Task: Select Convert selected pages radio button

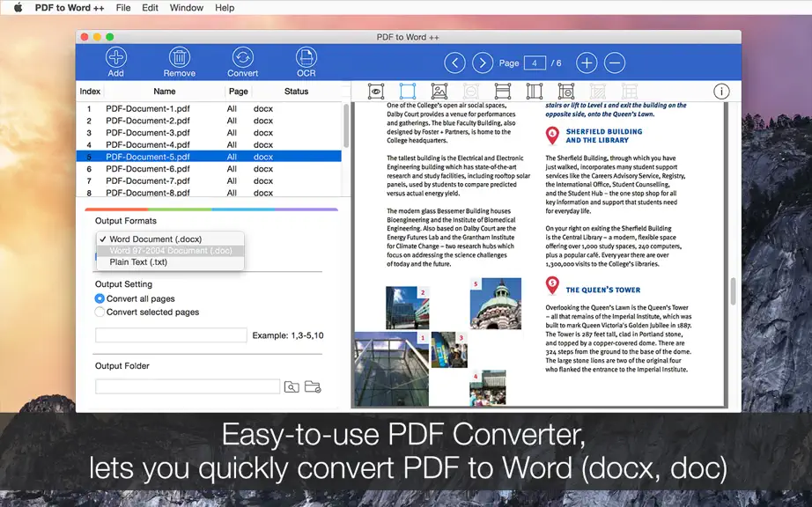Action: click(x=100, y=312)
